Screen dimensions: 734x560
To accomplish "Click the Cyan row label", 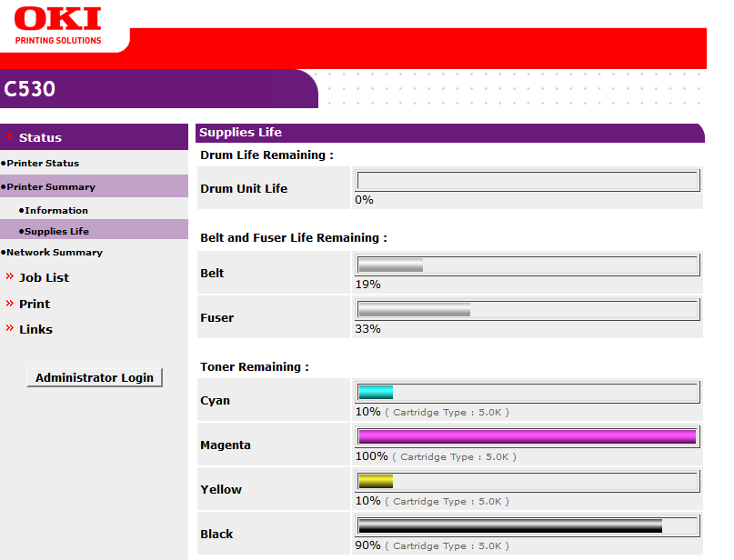I will coord(215,401).
